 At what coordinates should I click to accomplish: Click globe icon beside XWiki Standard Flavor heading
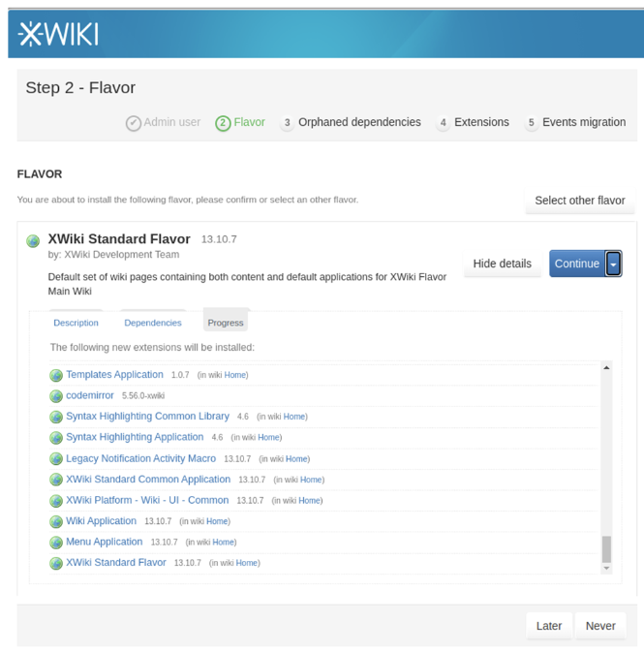pyautogui.click(x=33, y=240)
